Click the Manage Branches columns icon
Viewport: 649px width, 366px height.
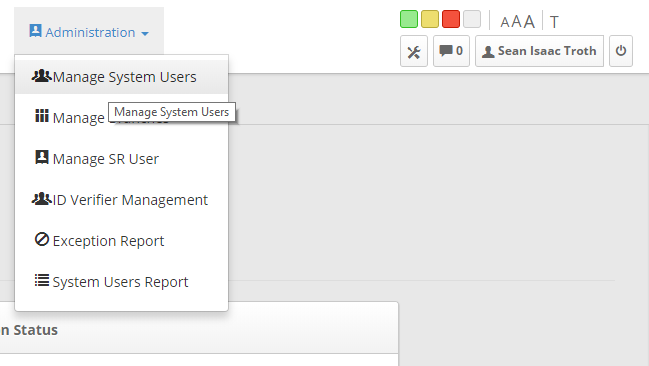(x=42, y=116)
